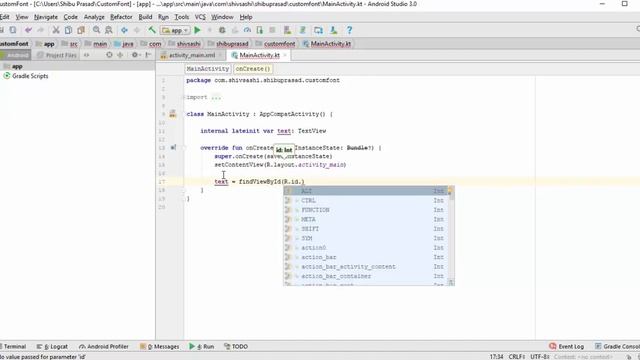This screenshot has width=640, height=360.
Task: Select the Project Files view tab
Action: (57, 55)
